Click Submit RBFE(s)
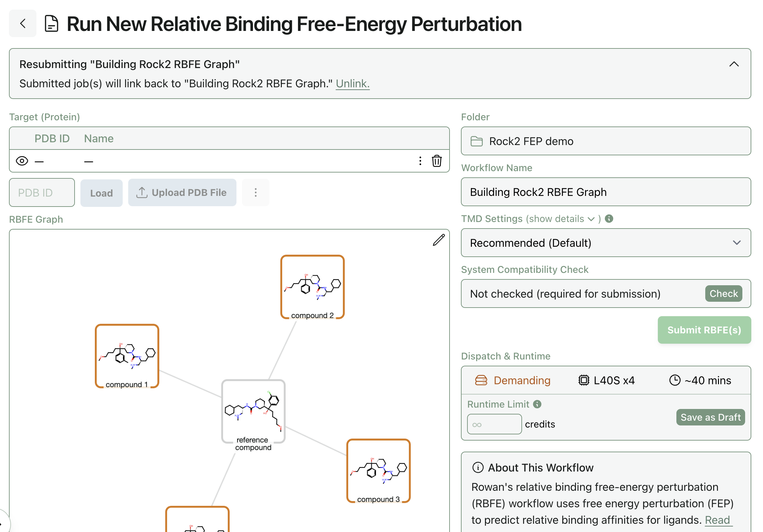 pyautogui.click(x=704, y=330)
